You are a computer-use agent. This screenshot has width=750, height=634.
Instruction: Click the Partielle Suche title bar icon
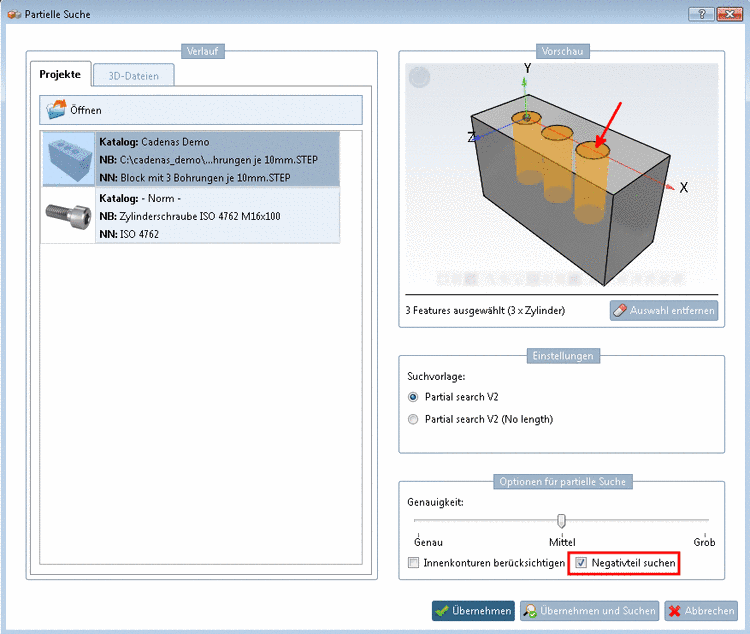click(13, 12)
